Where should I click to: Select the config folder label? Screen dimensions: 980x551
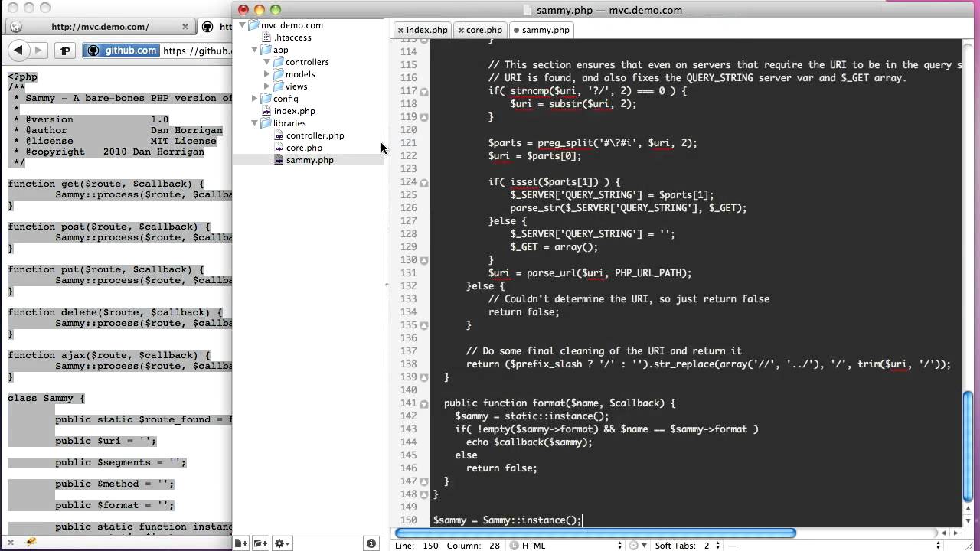(286, 99)
